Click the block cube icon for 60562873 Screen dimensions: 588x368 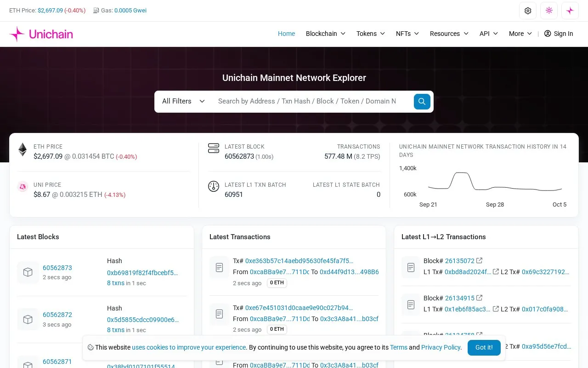28,272
